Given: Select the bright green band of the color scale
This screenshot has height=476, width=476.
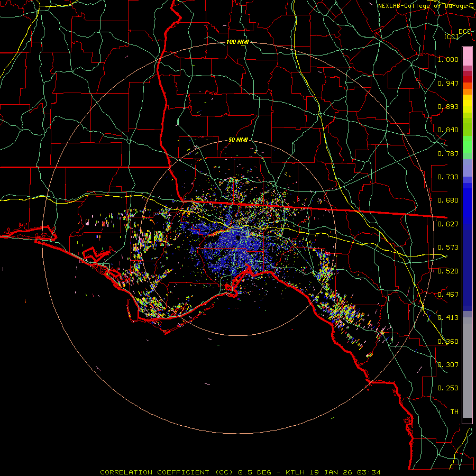Looking at the screenshot, I should click(x=467, y=144).
